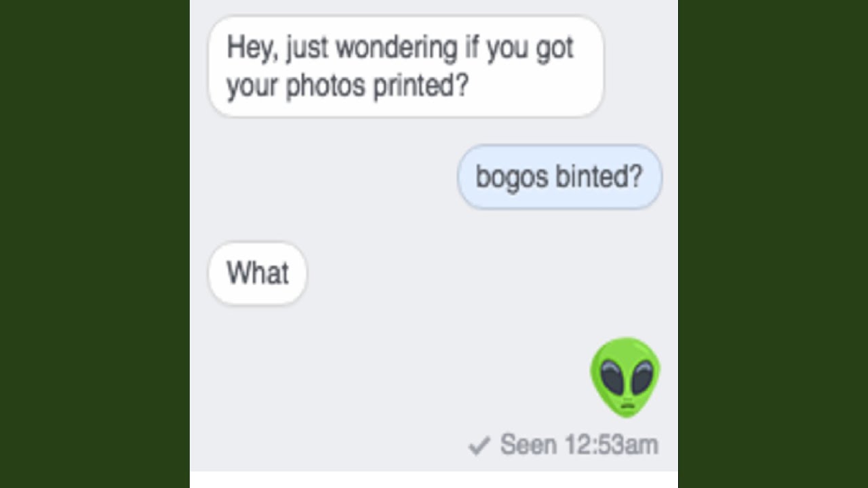This screenshot has width=868, height=488.
Task: Click the word "Hey," in first message
Action: pyautogui.click(x=252, y=49)
